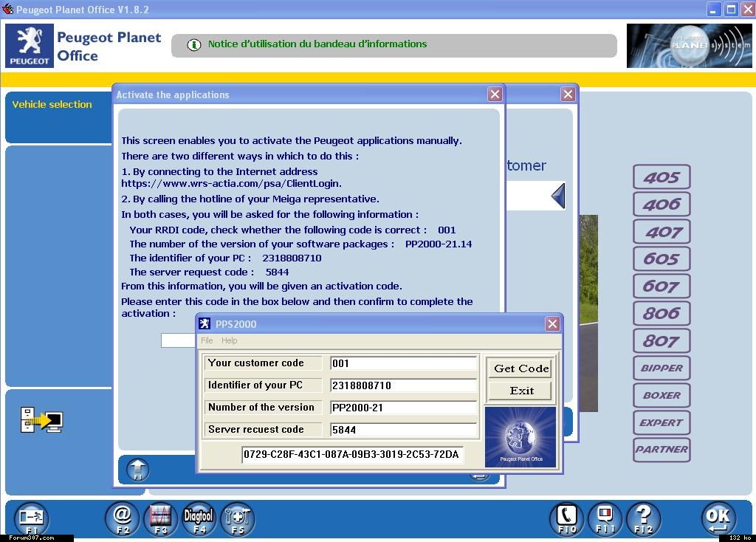
Task: Click the F10 telephone hotline icon
Action: coord(566,518)
